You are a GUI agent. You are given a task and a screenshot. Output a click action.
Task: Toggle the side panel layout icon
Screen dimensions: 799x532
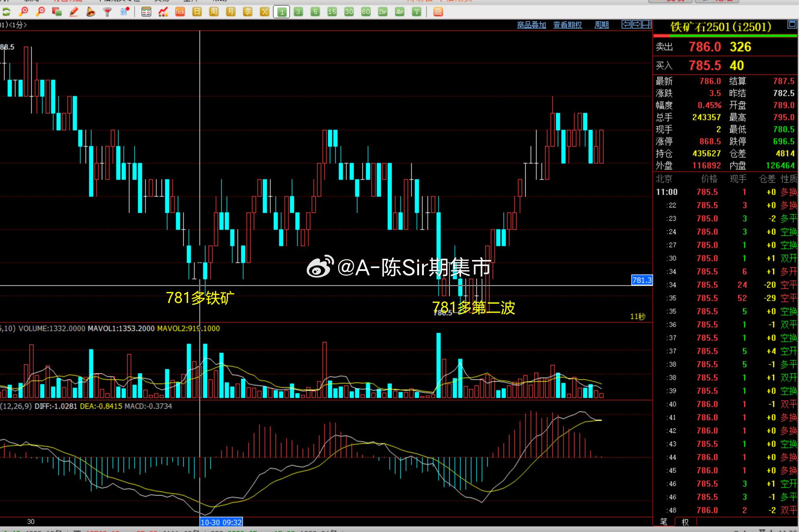pos(647,25)
